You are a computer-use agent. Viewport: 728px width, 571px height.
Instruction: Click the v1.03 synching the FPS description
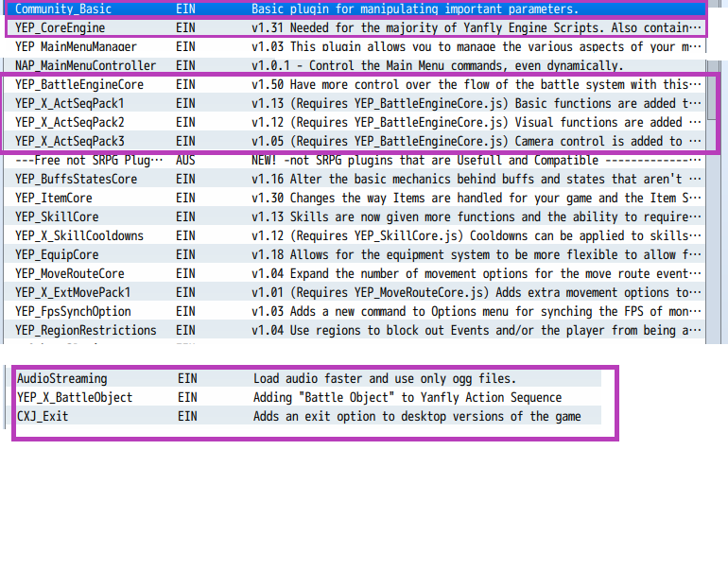tap(477, 312)
